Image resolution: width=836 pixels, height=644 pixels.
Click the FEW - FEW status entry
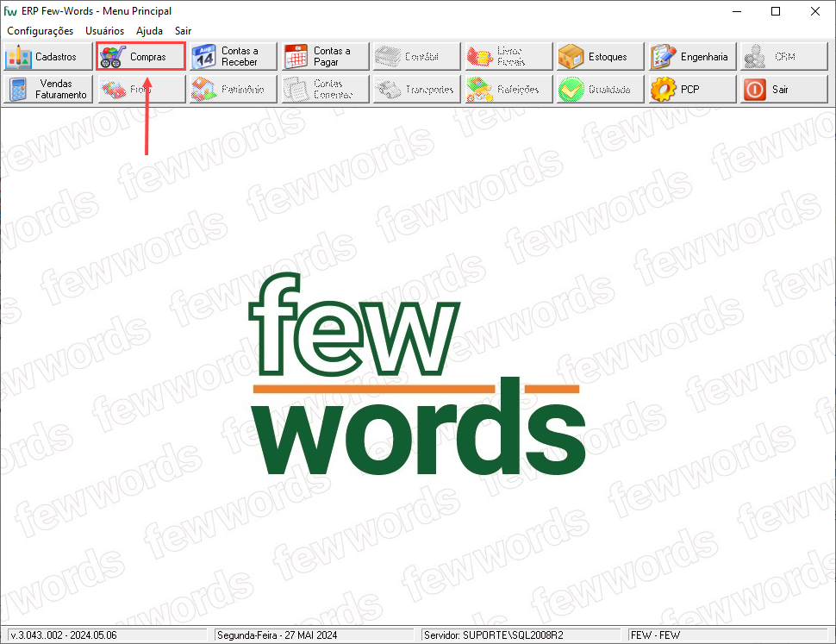tap(655, 635)
